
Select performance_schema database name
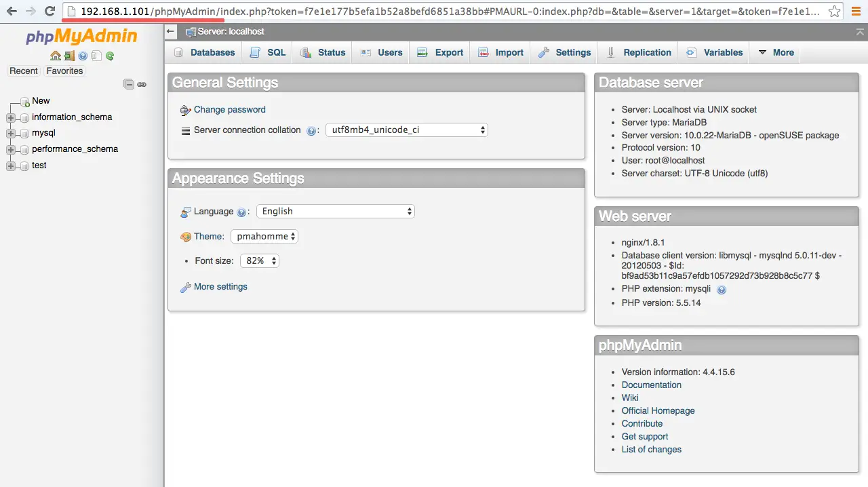pos(75,149)
